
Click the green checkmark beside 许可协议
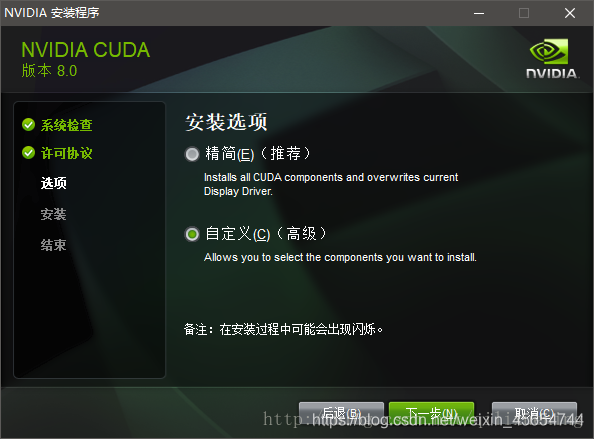[28, 152]
